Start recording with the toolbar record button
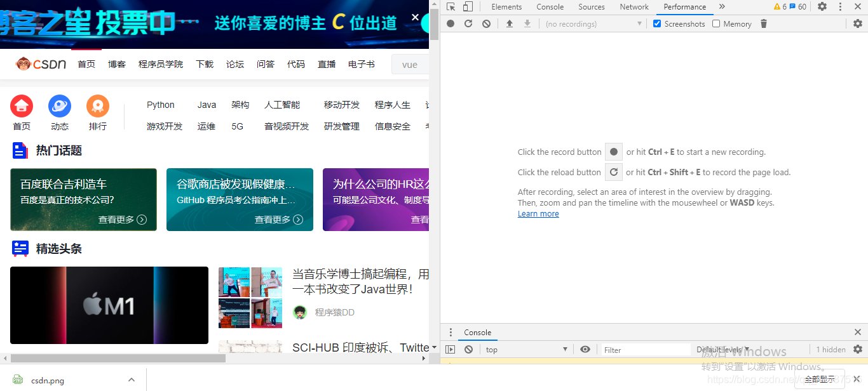 451,23
